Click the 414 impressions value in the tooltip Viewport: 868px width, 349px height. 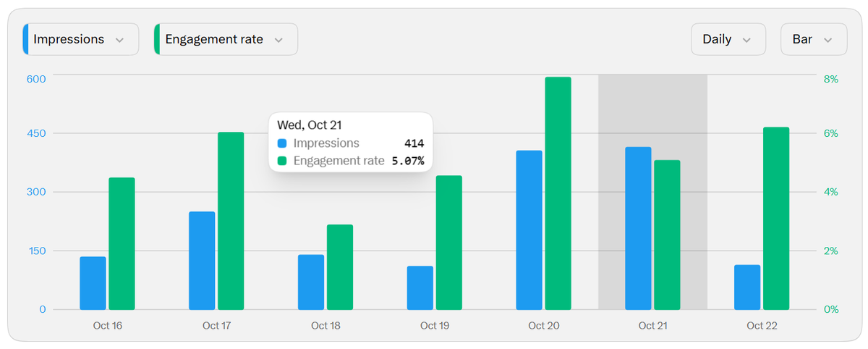414,143
